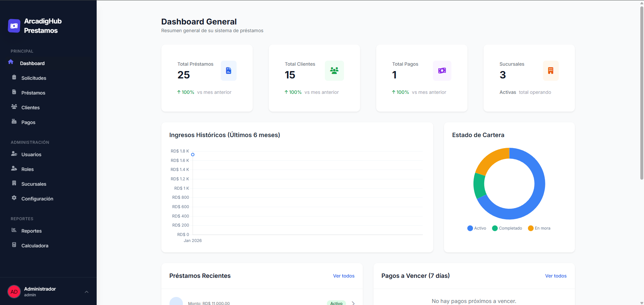Click the AD administrator avatar circle

tap(14, 291)
